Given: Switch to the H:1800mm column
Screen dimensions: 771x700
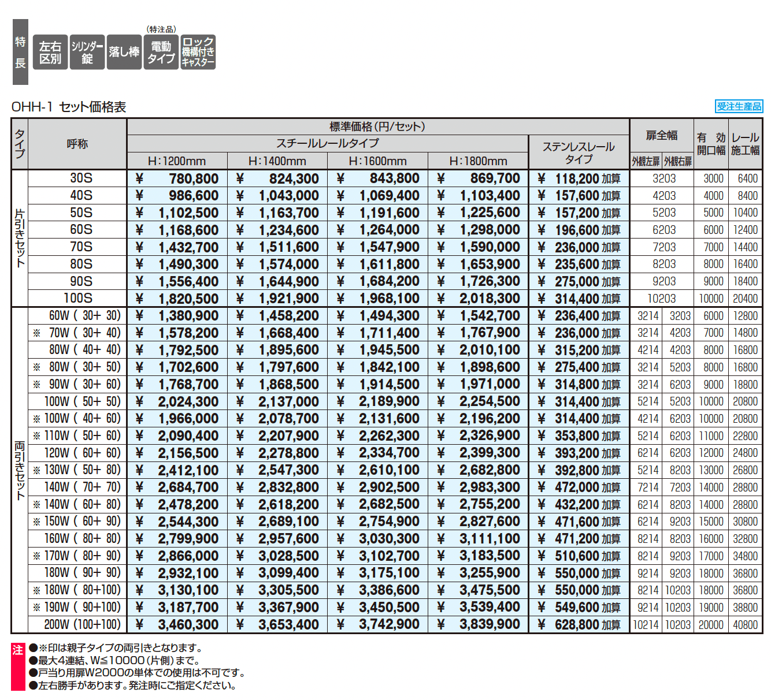Looking at the screenshot, I should (x=477, y=161).
